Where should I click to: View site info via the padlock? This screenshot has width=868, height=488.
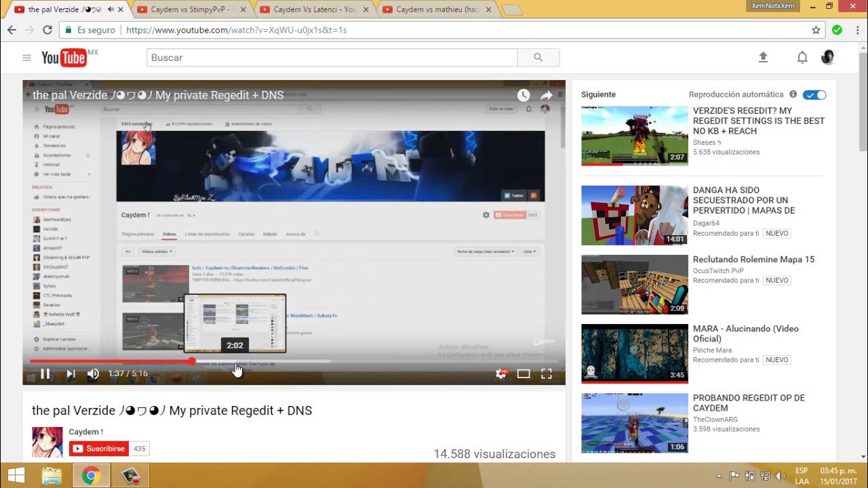click(x=67, y=30)
